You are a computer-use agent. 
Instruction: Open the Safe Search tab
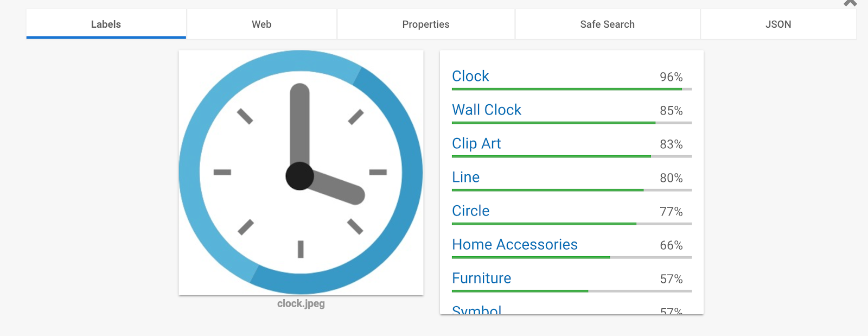607,24
